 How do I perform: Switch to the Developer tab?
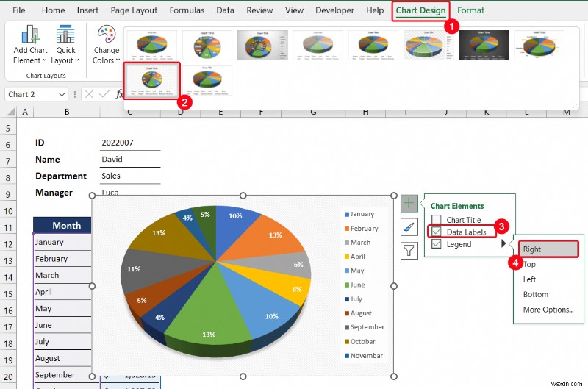coord(334,10)
